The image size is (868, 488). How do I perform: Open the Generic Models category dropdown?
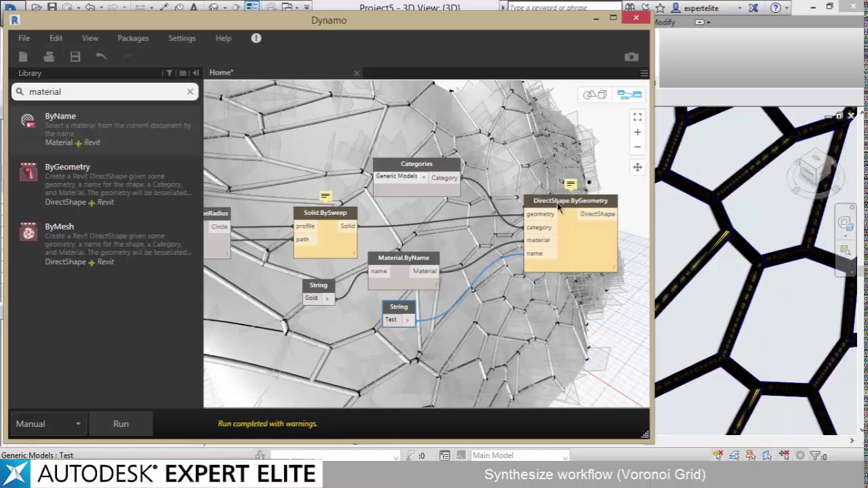(401, 176)
